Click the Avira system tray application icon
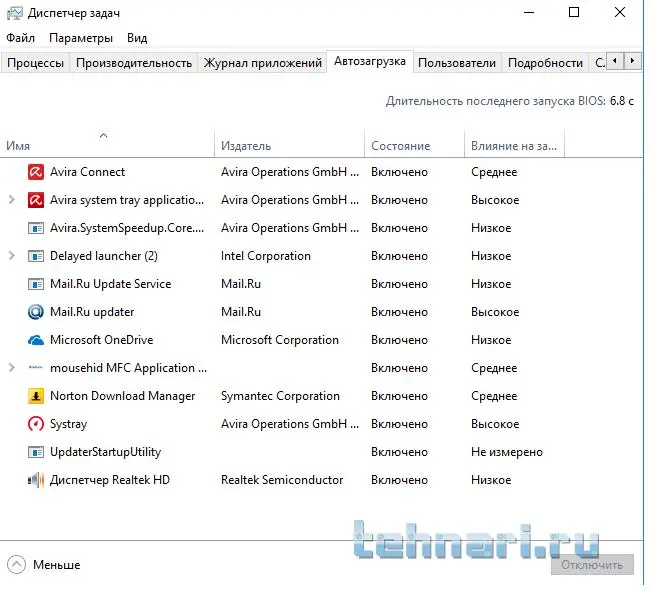The width and height of the screenshot is (652, 591). (36, 200)
